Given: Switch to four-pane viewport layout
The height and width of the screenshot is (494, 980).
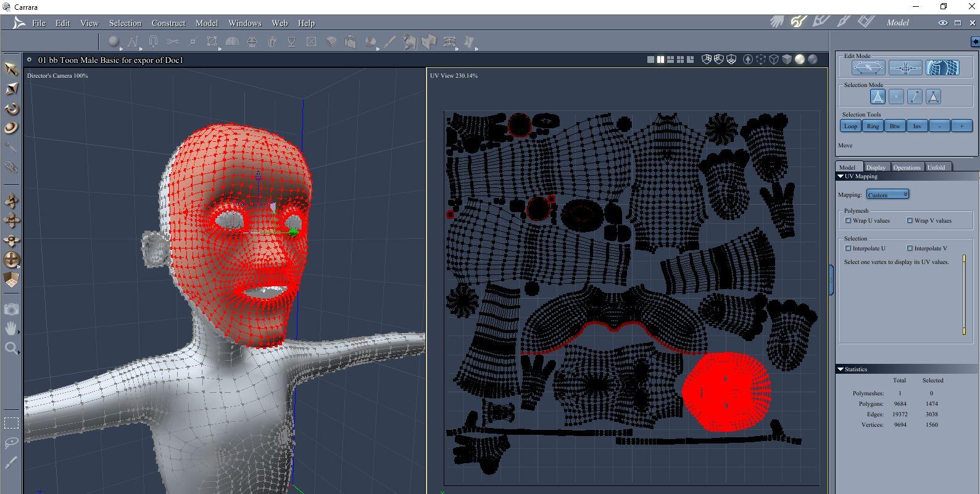Looking at the screenshot, I should (680, 60).
